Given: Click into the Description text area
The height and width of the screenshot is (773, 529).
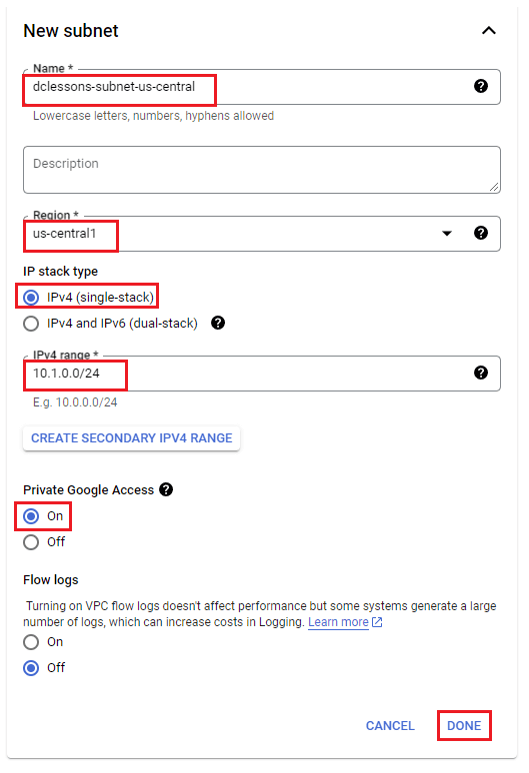Looking at the screenshot, I should coord(262,170).
